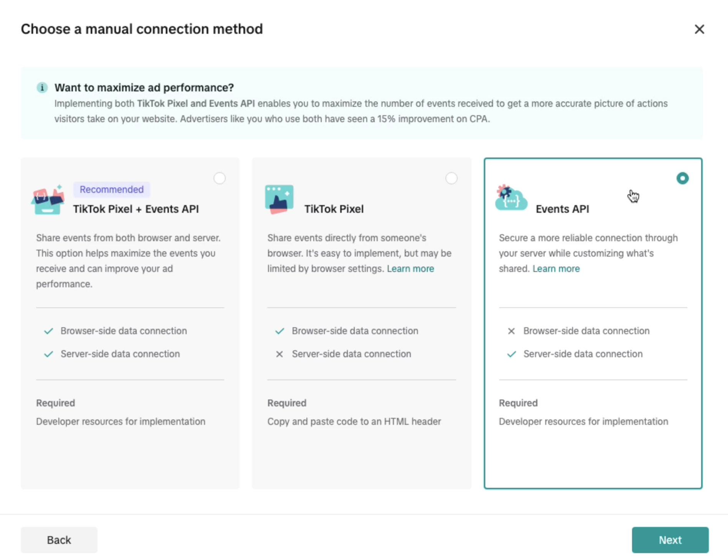Select the TikTok Pixel + Events API radio button

coord(220,178)
